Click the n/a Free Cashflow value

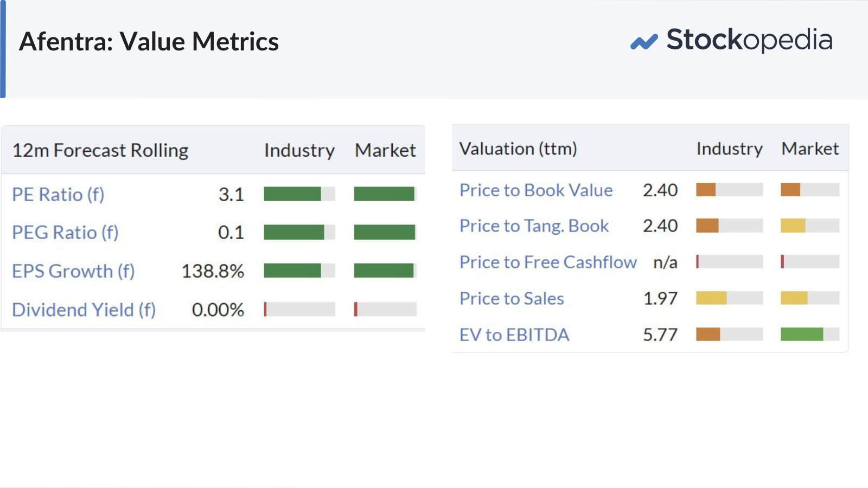pyautogui.click(x=665, y=262)
